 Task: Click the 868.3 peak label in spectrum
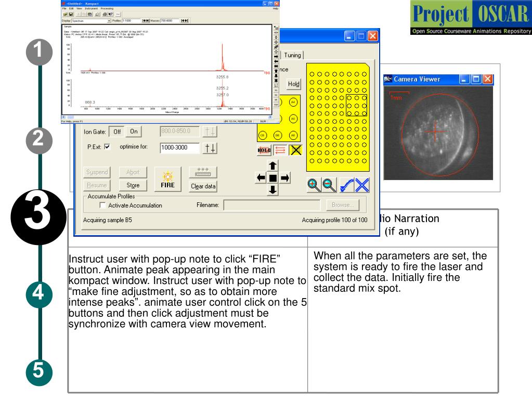(90, 102)
